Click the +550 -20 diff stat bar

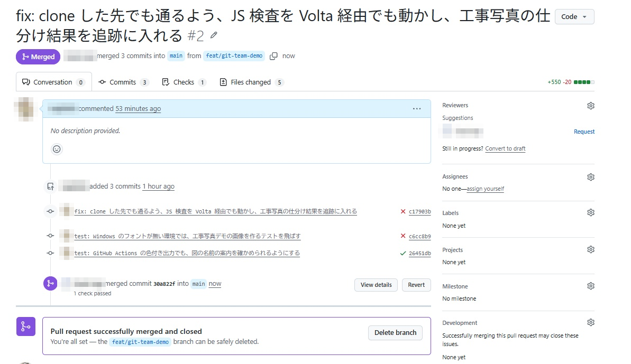(571, 82)
